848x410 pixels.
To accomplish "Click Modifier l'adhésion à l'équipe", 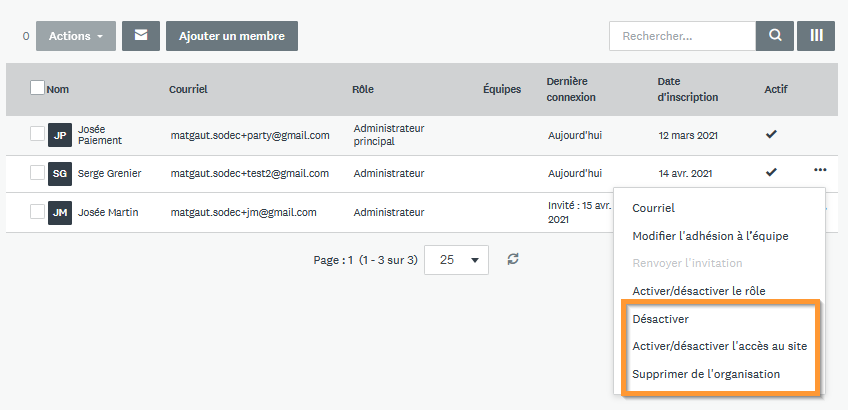I will tap(710, 236).
